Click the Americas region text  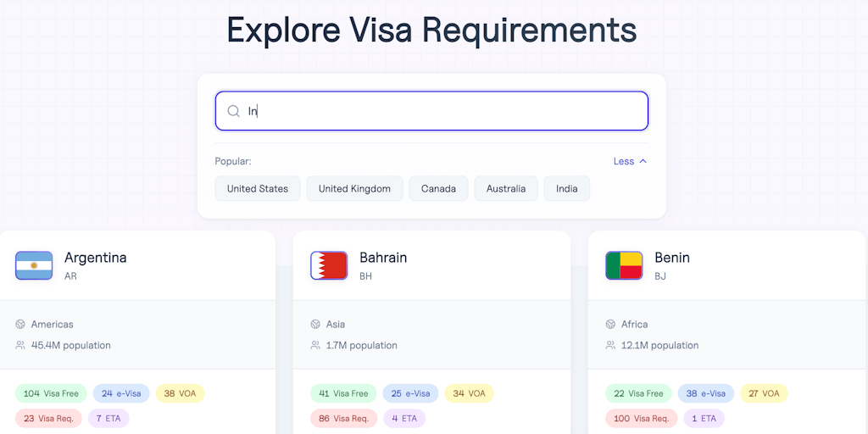point(52,325)
